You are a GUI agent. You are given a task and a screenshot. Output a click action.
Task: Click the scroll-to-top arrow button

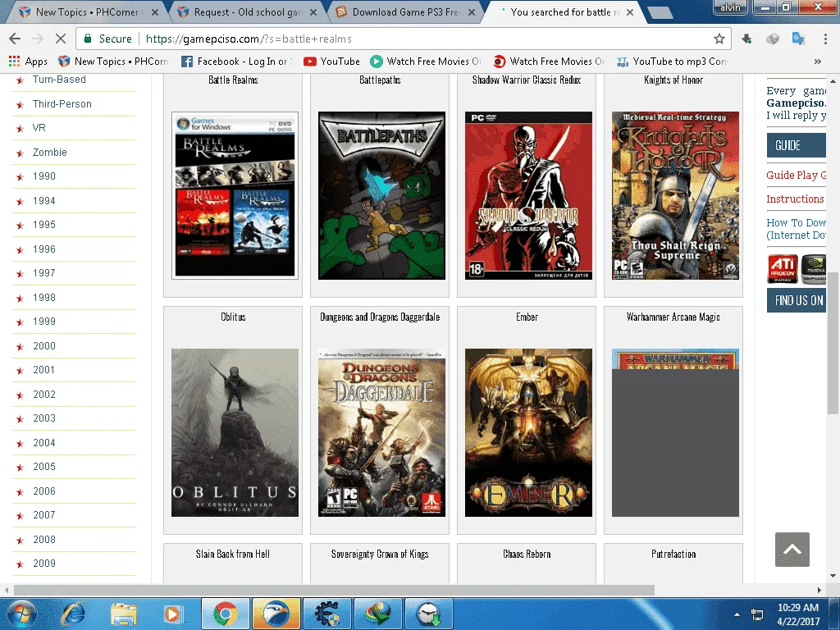coord(792,549)
